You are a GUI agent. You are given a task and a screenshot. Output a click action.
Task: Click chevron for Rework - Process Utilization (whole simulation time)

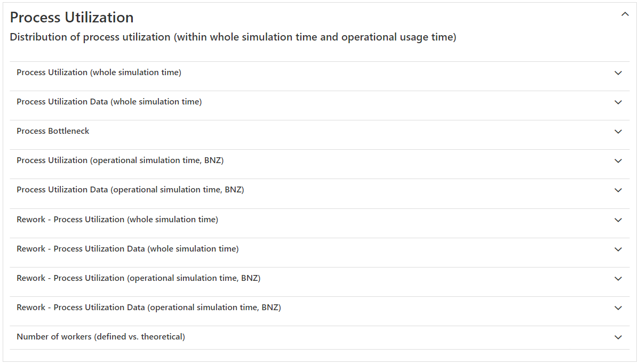coord(618,220)
